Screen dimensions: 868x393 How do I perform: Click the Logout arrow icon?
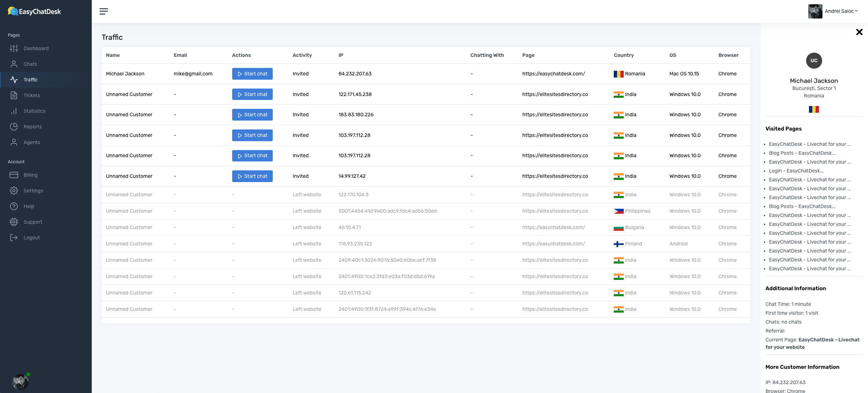[14, 238]
